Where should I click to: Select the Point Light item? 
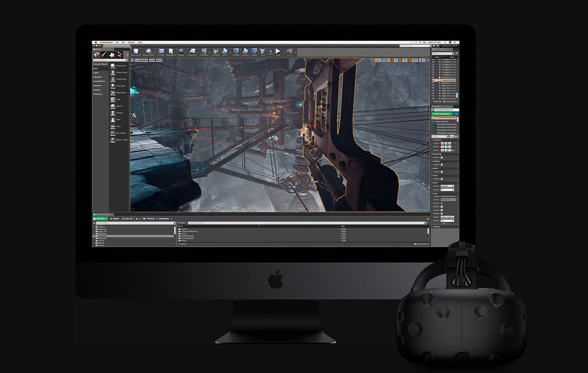118,86
